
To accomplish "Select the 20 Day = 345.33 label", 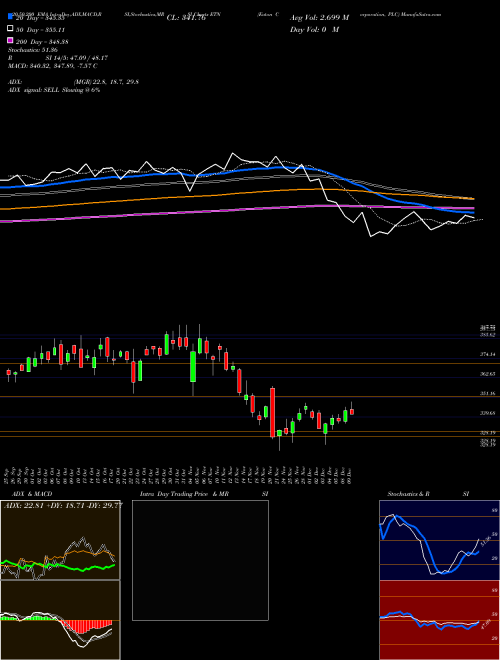I will [x=40, y=19].
